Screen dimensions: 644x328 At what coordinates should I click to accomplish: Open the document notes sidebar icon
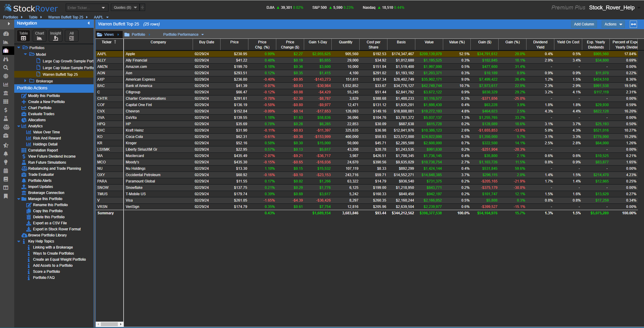point(6,179)
